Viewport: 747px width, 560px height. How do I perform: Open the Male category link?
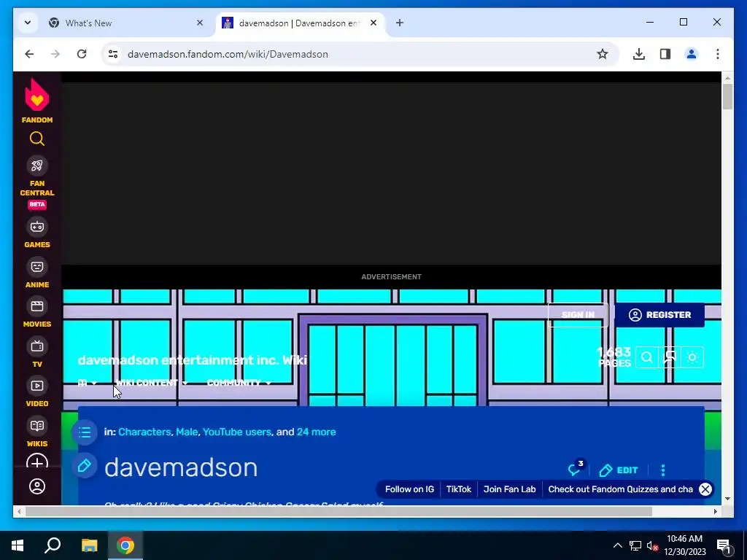coord(187,432)
